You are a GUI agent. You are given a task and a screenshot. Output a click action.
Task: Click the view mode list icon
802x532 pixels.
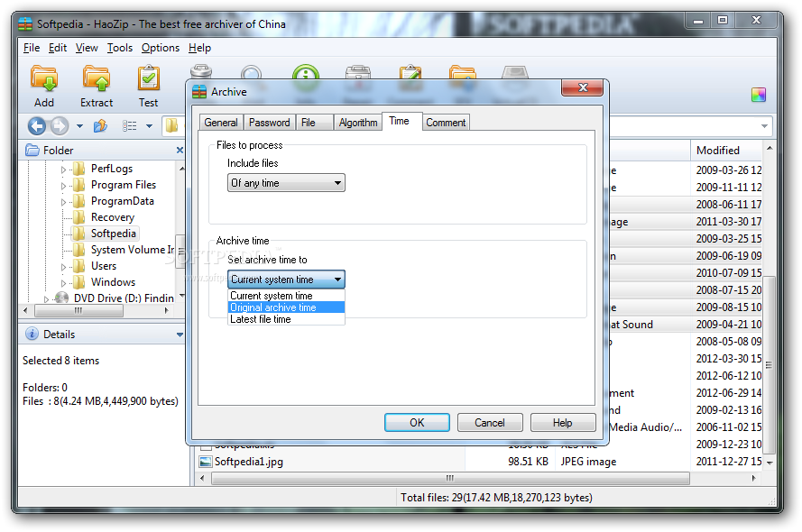129,125
